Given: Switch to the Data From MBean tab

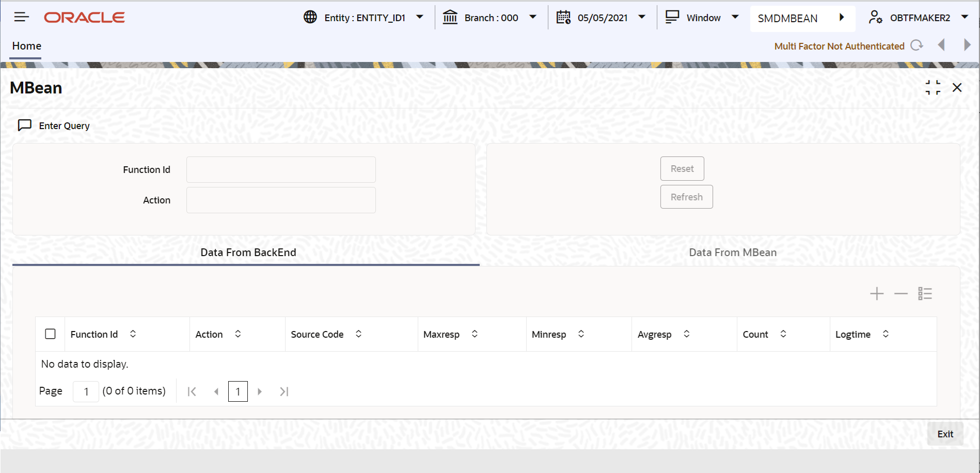Looking at the screenshot, I should [x=733, y=252].
